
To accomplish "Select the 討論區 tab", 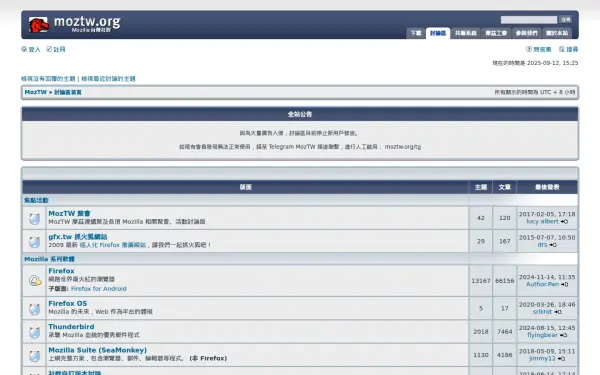I will (x=438, y=33).
